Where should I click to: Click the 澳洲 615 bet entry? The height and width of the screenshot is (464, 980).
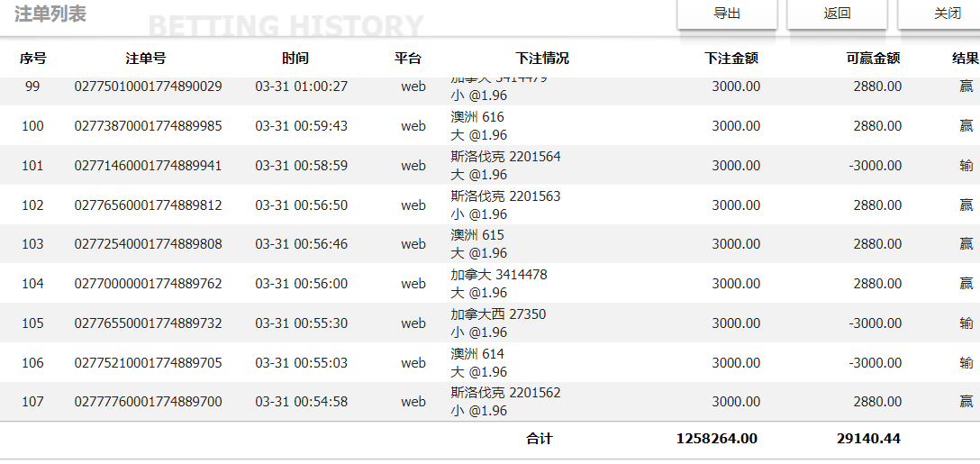coord(477,235)
